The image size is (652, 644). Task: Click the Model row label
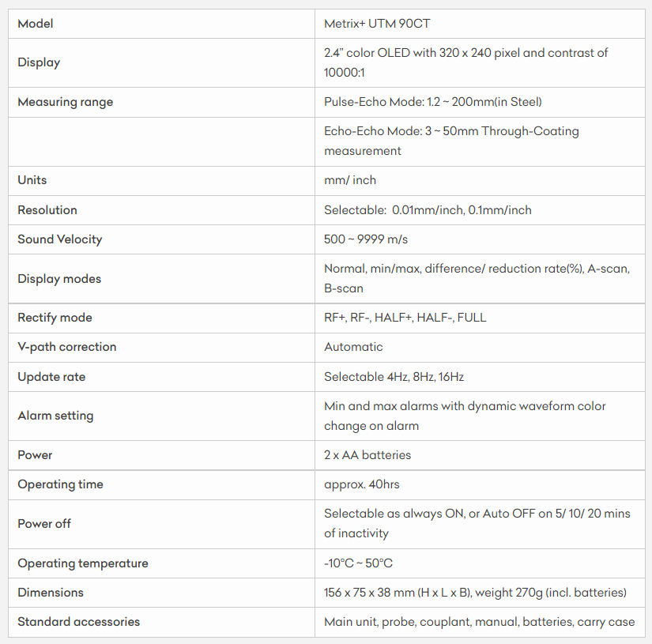click(x=36, y=24)
